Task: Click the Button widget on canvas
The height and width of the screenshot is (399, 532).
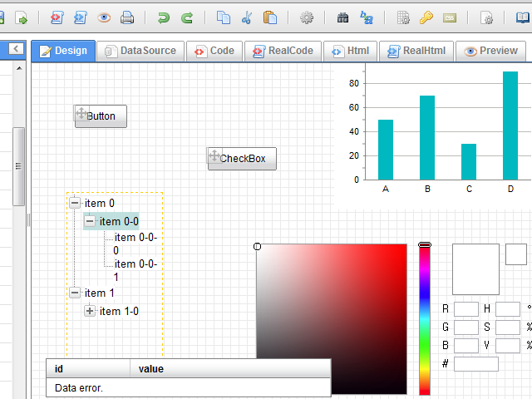Action: tap(101, 116)
